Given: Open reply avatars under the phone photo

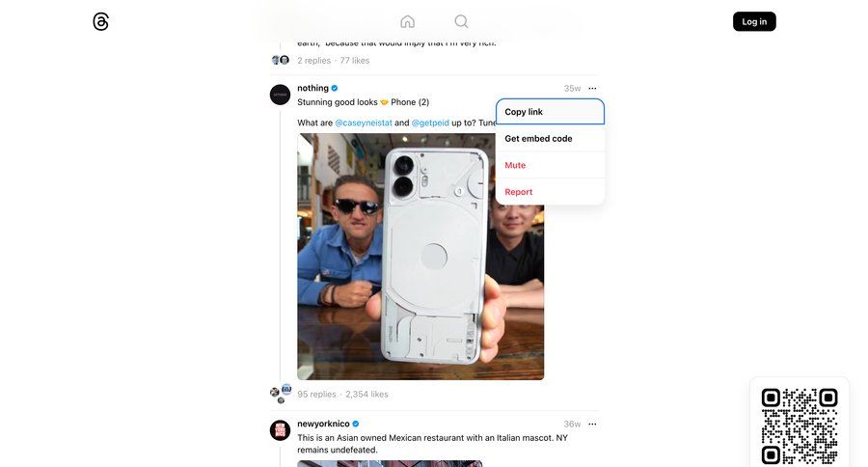Looking at the screenshot, I should pos(281,394).
